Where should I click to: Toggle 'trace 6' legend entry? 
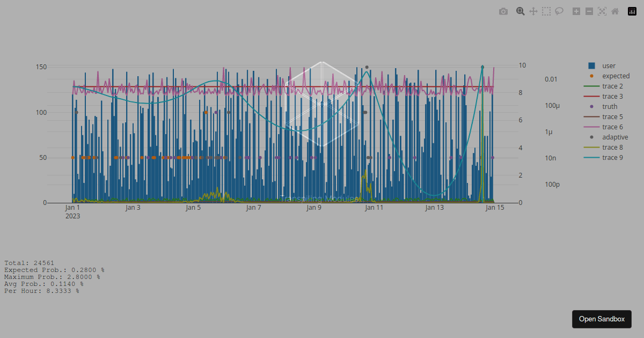tap(612, 127)
